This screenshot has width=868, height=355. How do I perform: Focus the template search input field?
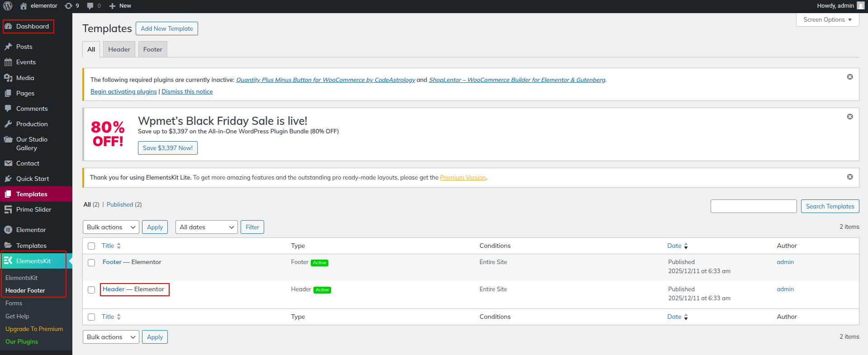pos(753,206)
